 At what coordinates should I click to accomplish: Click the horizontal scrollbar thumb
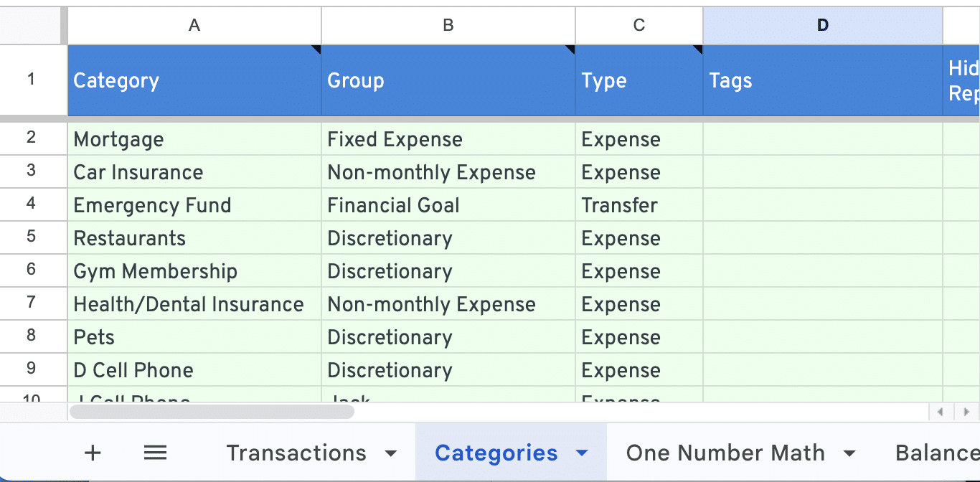tap(212, 412)
